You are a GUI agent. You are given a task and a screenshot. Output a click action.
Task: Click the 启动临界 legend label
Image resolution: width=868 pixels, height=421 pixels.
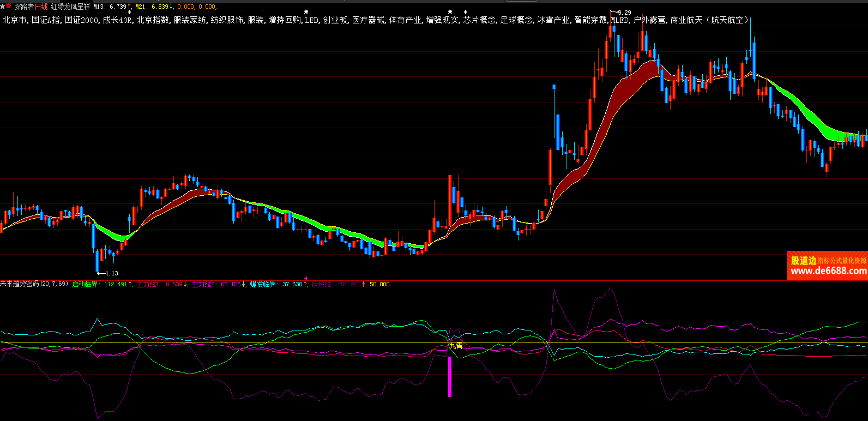point(86,284)
